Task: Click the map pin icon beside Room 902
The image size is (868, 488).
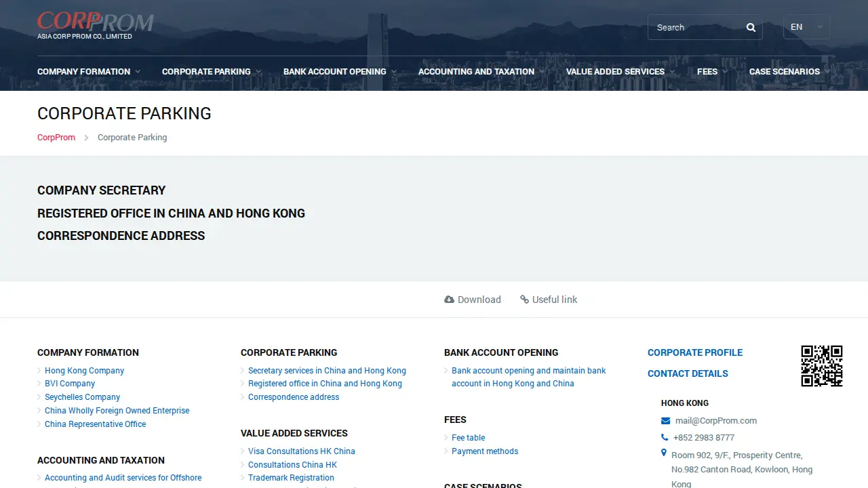Action: (x=664, y=453)
